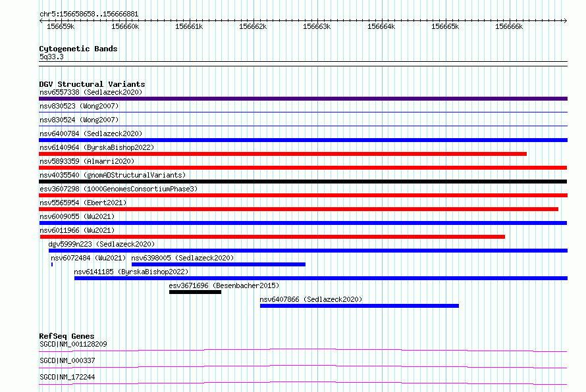The image size is (586, 392).
Task: Click the tiny blue nsv6072484 variant mark
Action: pos(52,264)
